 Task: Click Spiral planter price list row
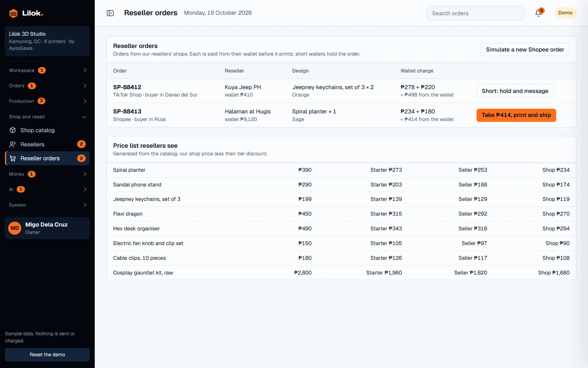point(341,170)
